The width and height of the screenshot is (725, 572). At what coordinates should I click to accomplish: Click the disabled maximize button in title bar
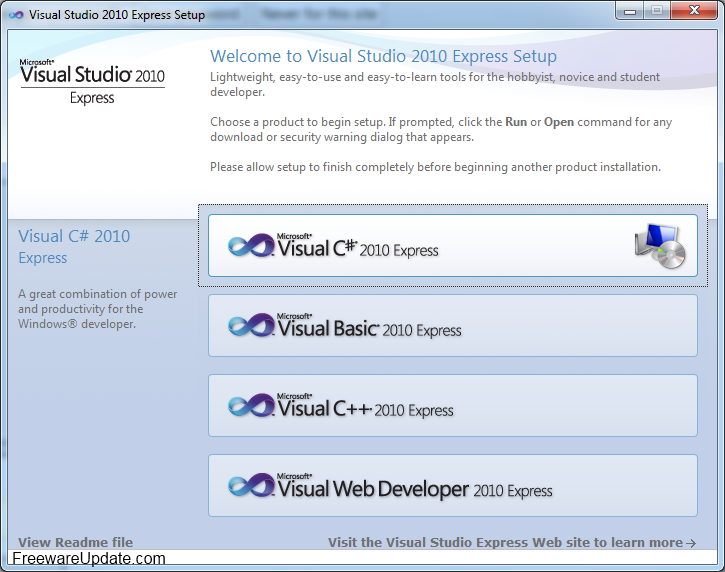657,10
